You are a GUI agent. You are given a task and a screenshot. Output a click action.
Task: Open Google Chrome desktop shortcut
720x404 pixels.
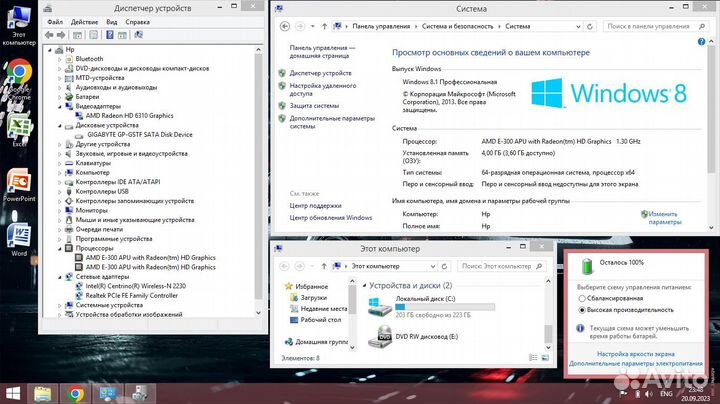[19, 78]
